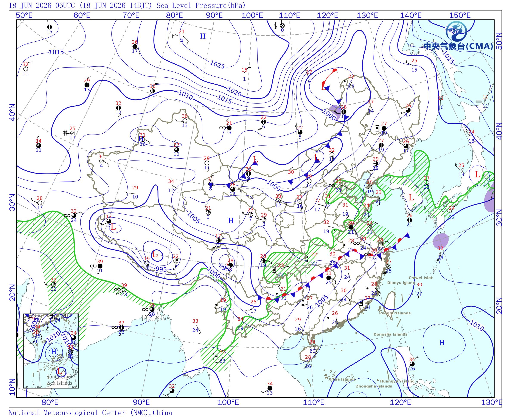Open the South China Sea inset map
This screenshot has height=420, width=511.
click(x=51, y=351)
